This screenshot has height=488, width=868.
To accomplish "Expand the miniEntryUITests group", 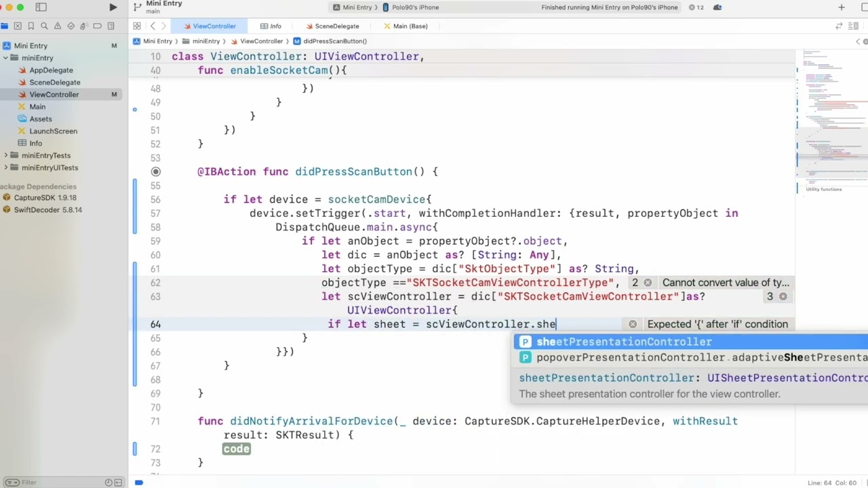I will (6, 168).
